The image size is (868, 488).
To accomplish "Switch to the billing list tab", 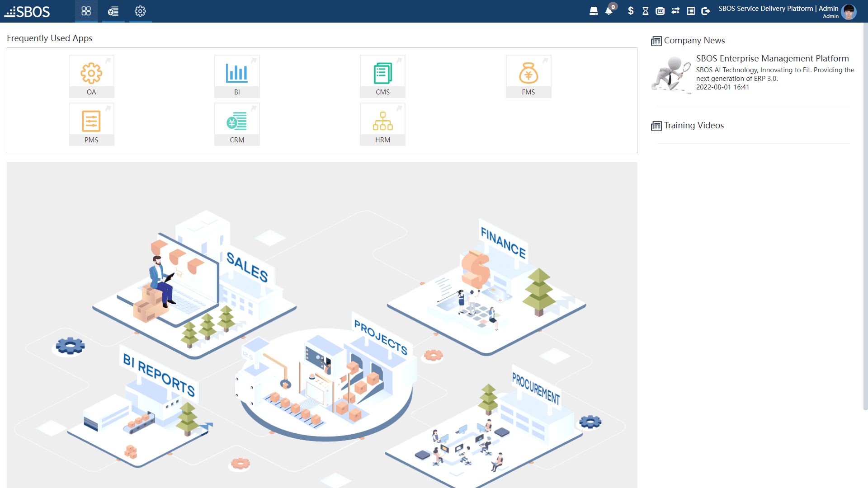I will coord(113,11).
